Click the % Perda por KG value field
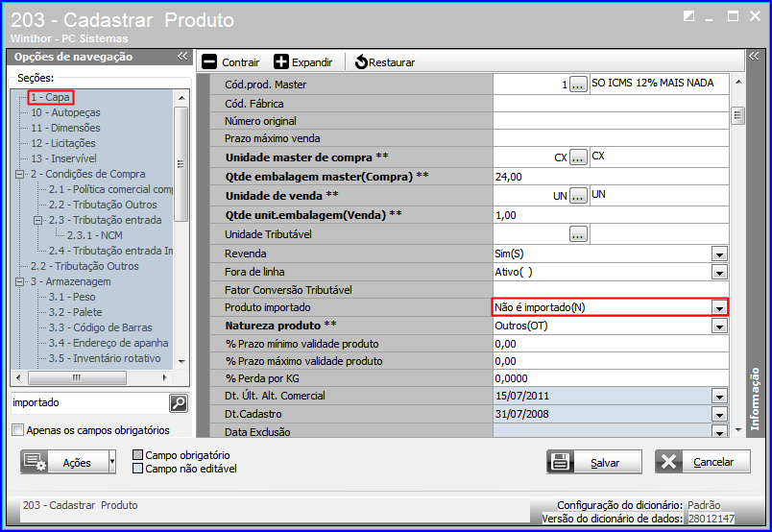Image resolution: width=772 pixels, height=532 pixels. click(611, 378)
